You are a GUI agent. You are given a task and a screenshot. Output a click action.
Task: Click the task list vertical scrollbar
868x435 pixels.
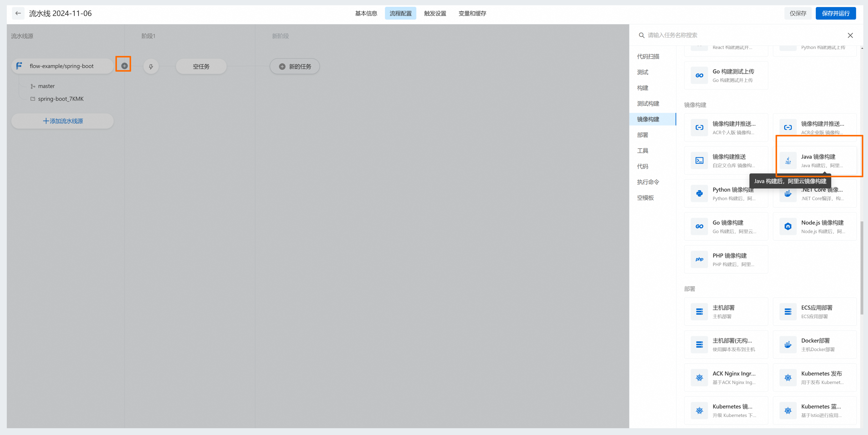(861, 268)
